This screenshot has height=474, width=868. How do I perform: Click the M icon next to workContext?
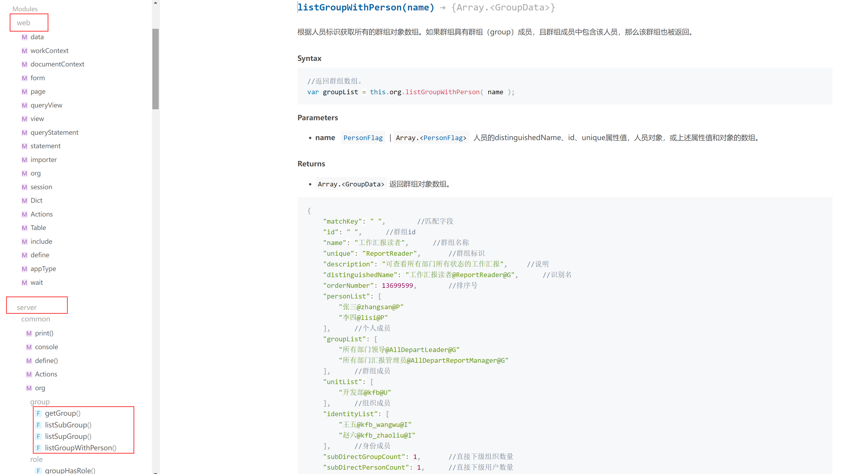coord(24,51)
